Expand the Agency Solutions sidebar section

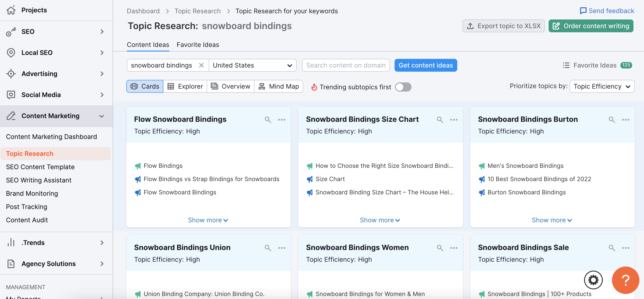pyautogui.click(x=102, y=264)
